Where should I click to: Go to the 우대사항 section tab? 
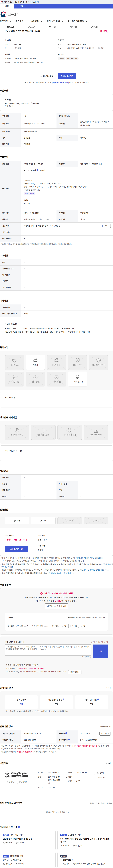point(52,27)
